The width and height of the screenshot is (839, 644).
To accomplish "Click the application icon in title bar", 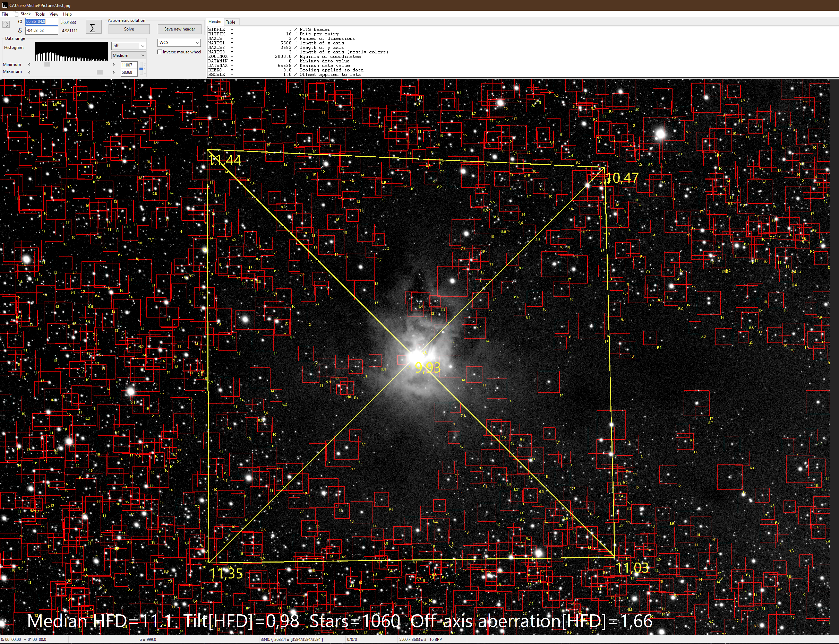I will pyautogui.click(x=5, y=5).
